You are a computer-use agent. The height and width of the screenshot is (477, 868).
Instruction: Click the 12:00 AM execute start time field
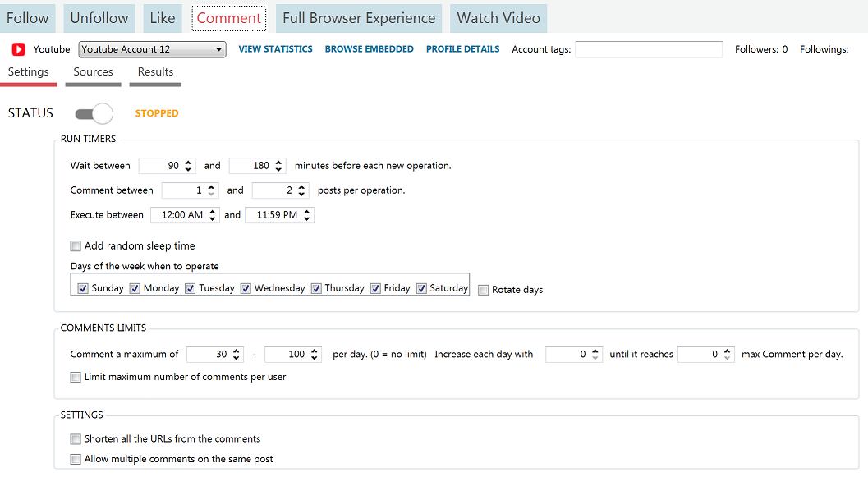[x=179, y=215]
